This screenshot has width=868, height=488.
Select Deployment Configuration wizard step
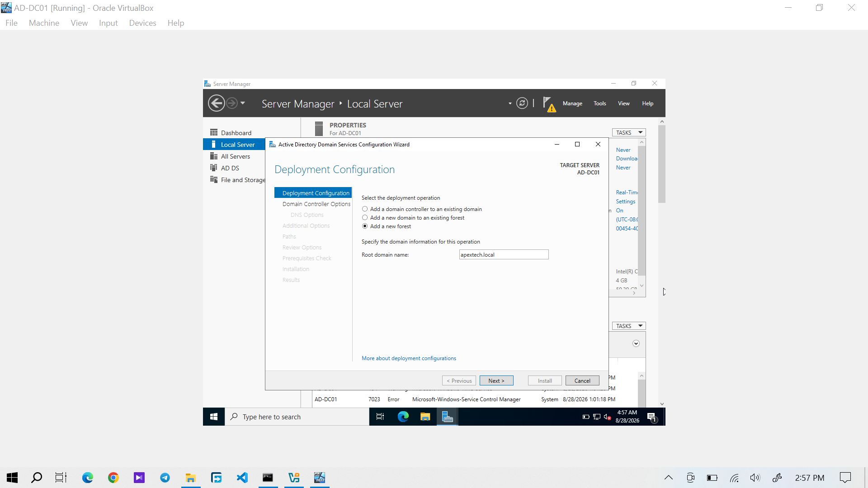[313, 193]
